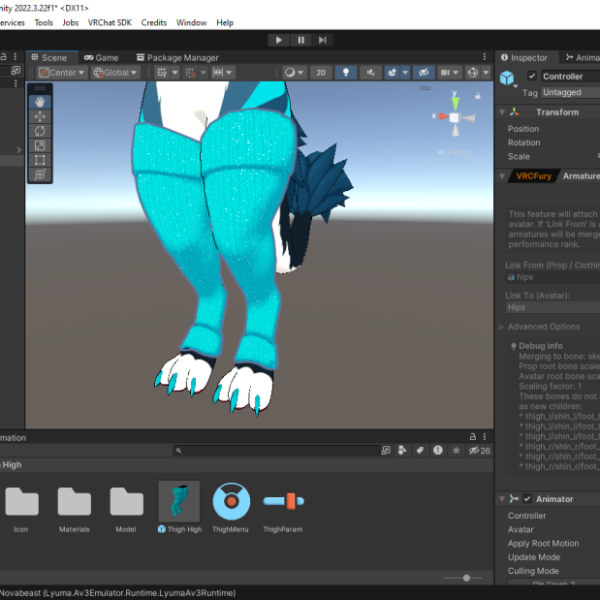This screenshot has height=600, width=600.
Task: Click the blue GameObject cube icon in Inspector
Action: pos(507,78)
